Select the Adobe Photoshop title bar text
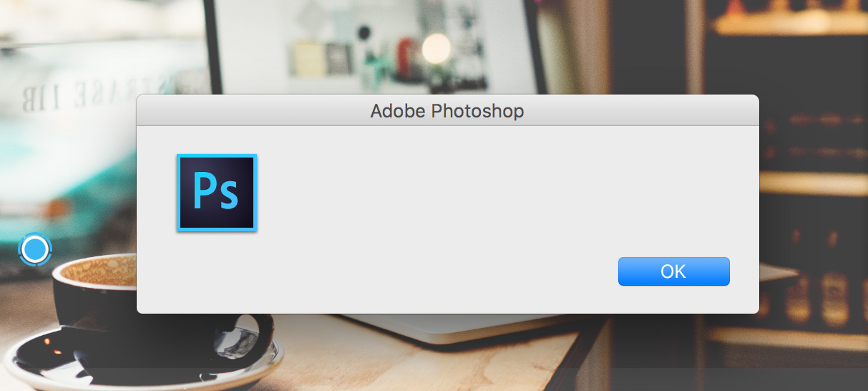 447,111
